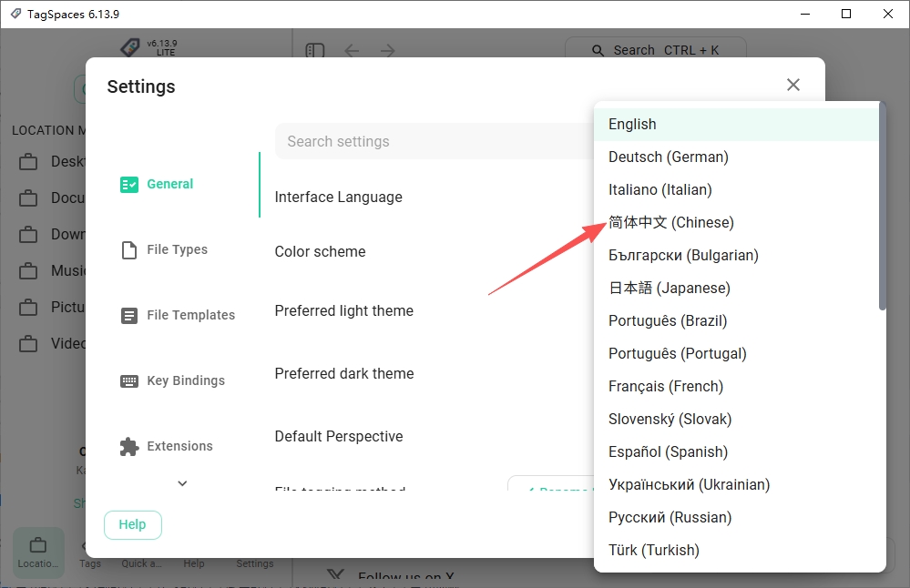
Task: Click the TagSpaces logo icon
Action: click(x=130, y=47)
